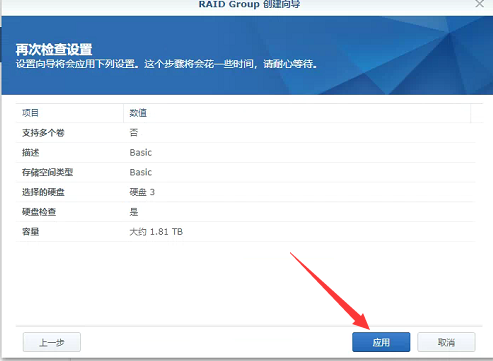Close the RAID Group wizard window
493x361 pixels.
coord(479,4)
